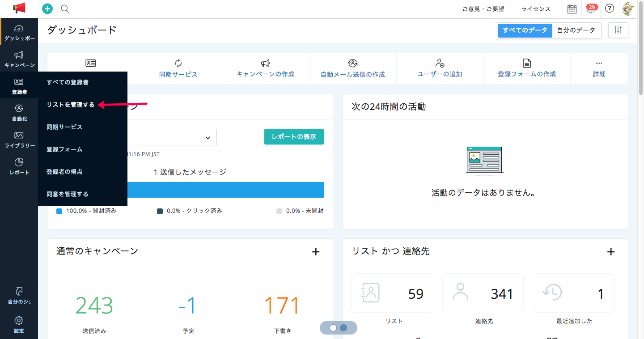The width and height of the screenshot is (644, 339).
Task: Open the 自動化 sidebar icon
Action: (x=19, y=112)
